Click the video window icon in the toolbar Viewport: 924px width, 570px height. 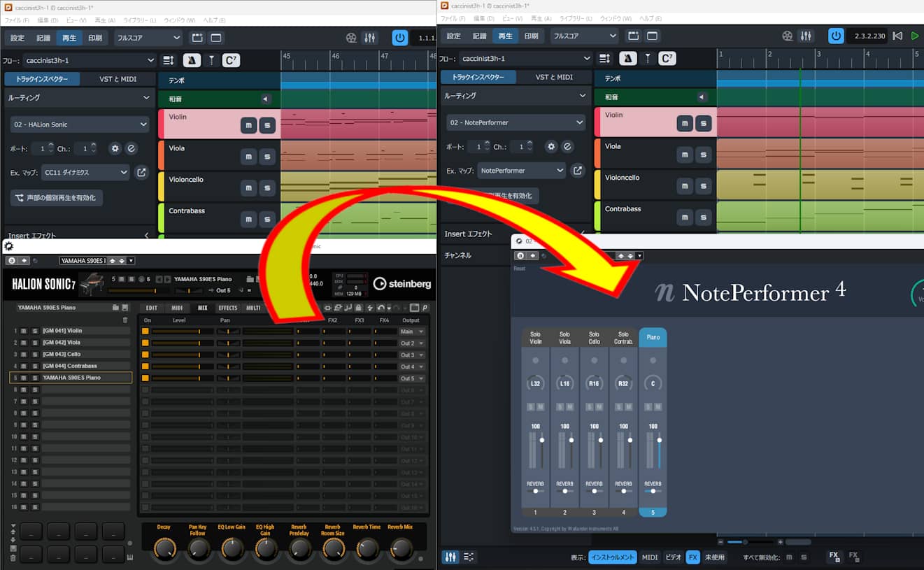click(x=350, y=38)
